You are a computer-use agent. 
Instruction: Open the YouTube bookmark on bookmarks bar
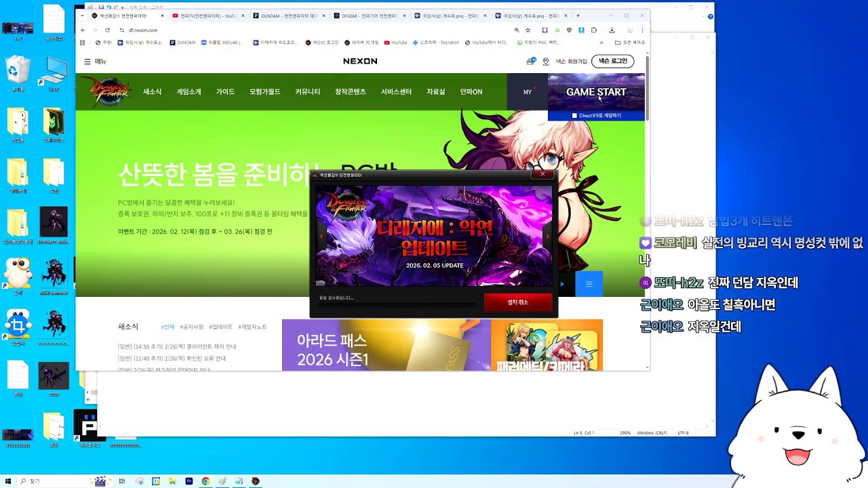[x=395, y=43]
